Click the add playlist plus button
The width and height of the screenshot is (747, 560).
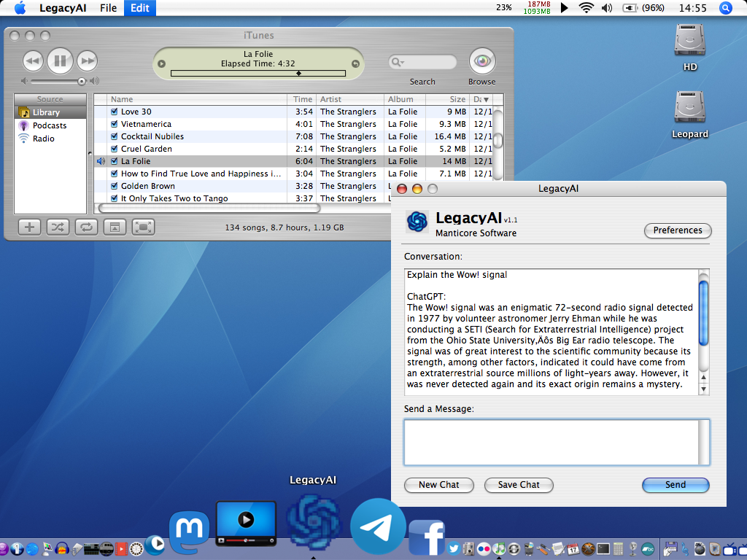tap(29, 227)
